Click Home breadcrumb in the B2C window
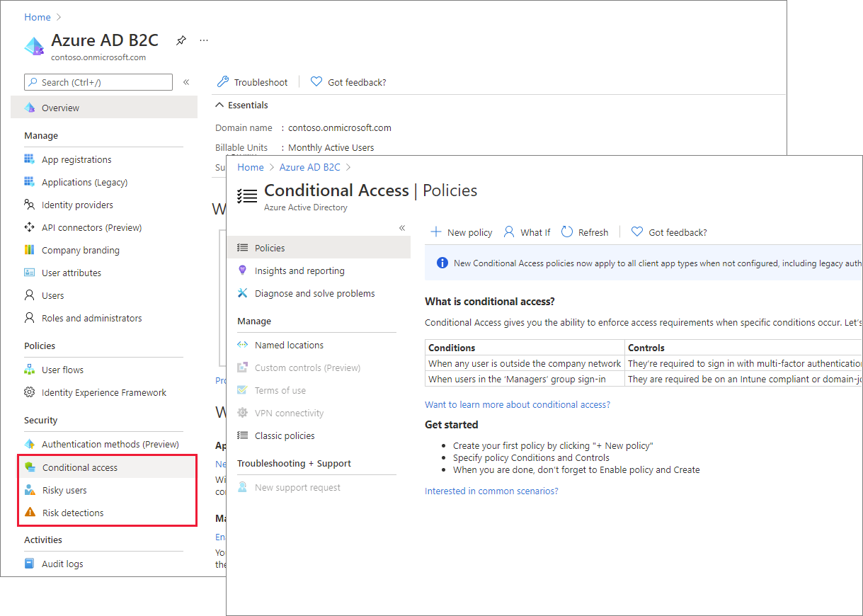Viewport: 863px width, 616px height. (38, 17)
